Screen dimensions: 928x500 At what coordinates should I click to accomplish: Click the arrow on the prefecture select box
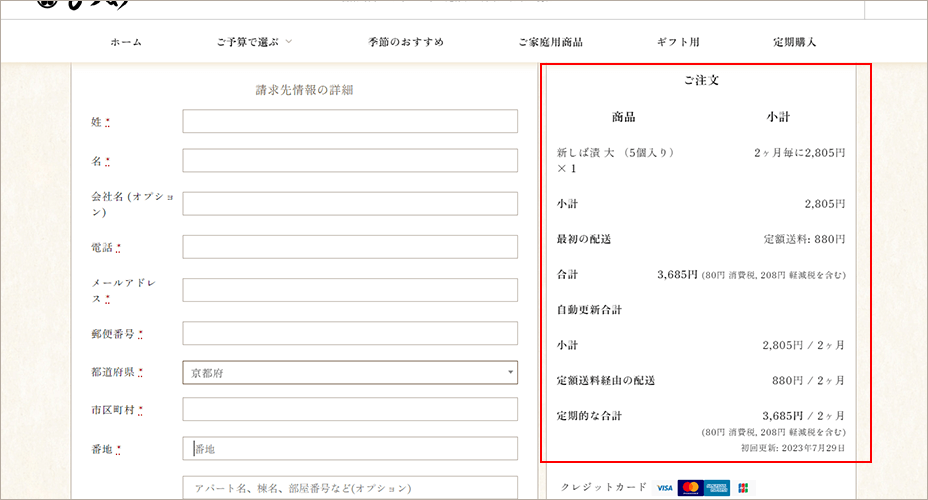click(x=510, y=373)
